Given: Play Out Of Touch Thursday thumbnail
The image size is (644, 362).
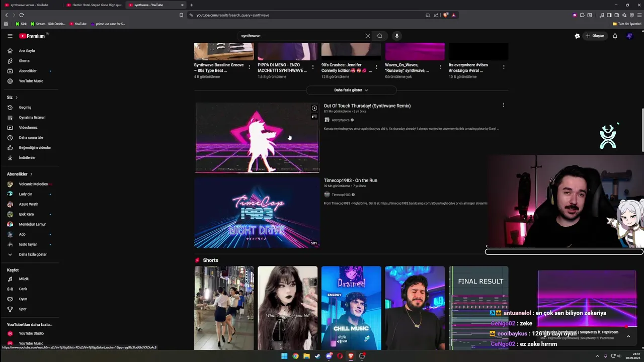Looking at the screenshot, I should [257, 138].
